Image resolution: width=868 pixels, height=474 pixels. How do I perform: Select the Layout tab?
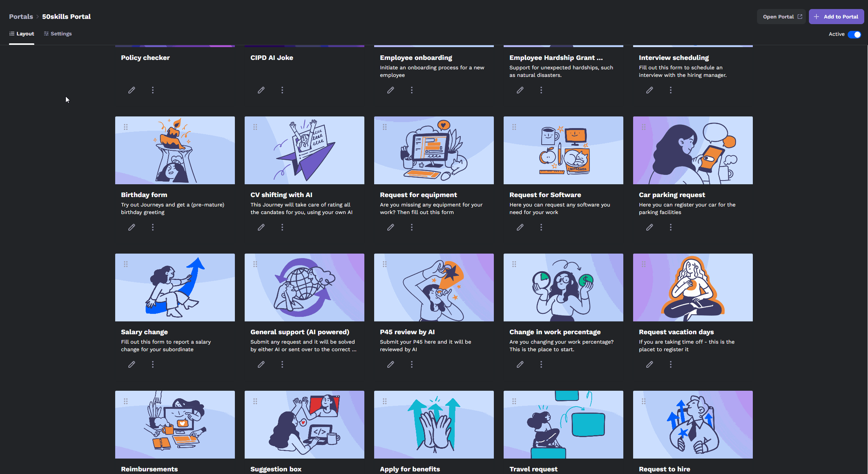pyautogui.click(x=22, y=34)
